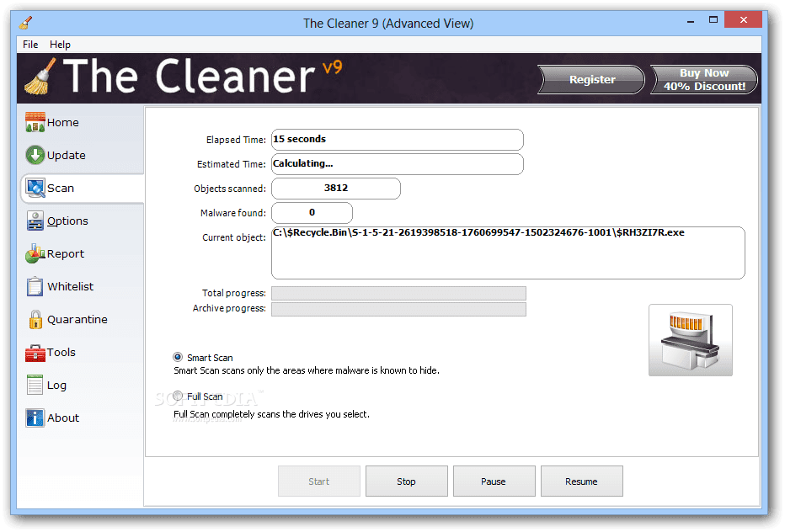Viewport: 785px width, 532px height.
Task: Click the broom logo in banner
Action: coord(40,77)
